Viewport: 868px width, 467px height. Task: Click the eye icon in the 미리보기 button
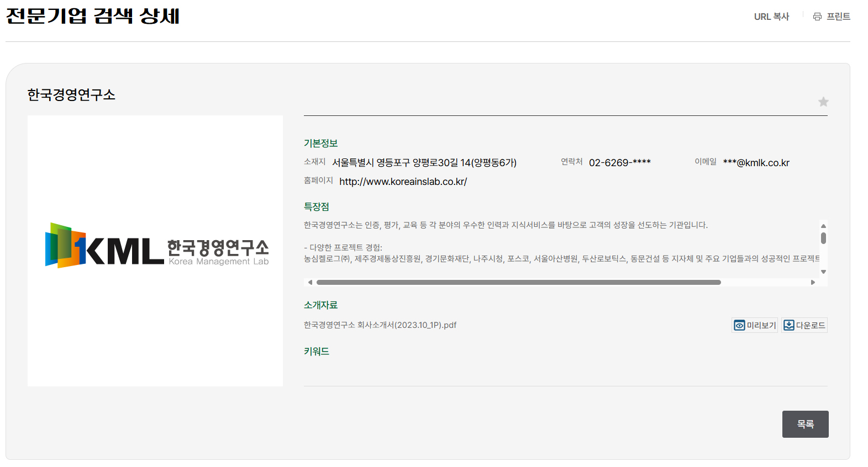coord(739,326)
